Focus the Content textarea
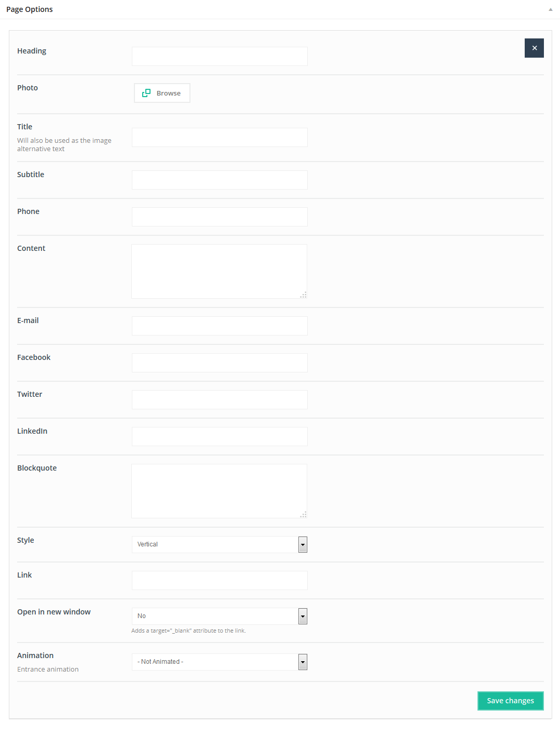The width and height of the screenshot is (560, 736). (219, 271)
